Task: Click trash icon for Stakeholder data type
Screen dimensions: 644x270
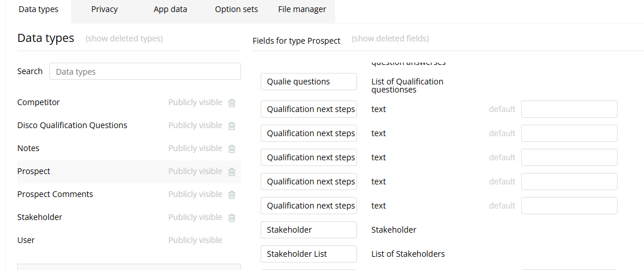Action: pos(232,218)
